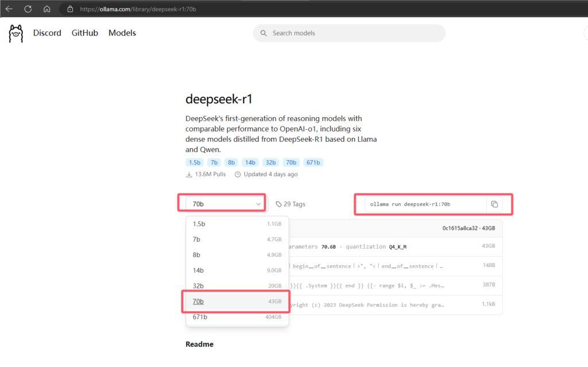The image size is (588, 367).
Task: Choose 1.5b 1.1GB from dropdown list
Action: [237, 224]
